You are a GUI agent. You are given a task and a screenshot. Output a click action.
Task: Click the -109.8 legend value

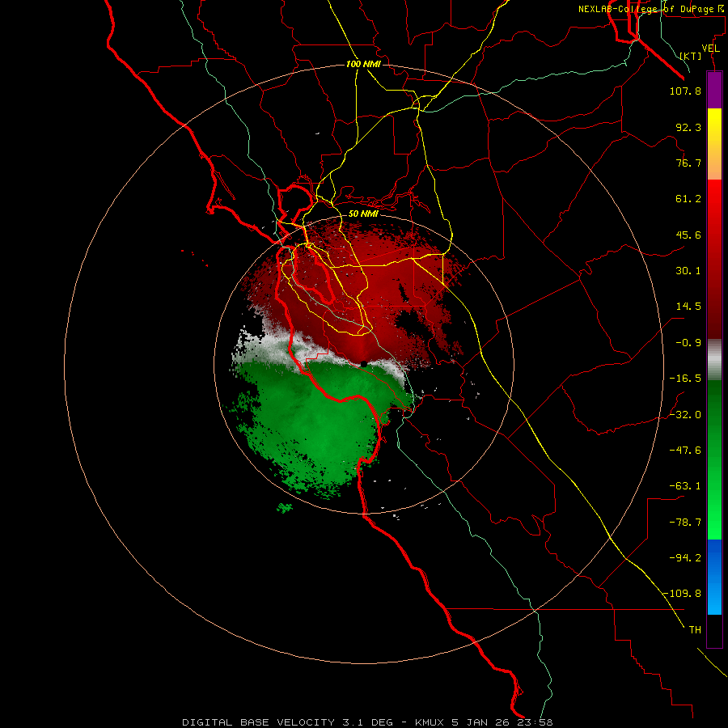click(x=683, y=594)
